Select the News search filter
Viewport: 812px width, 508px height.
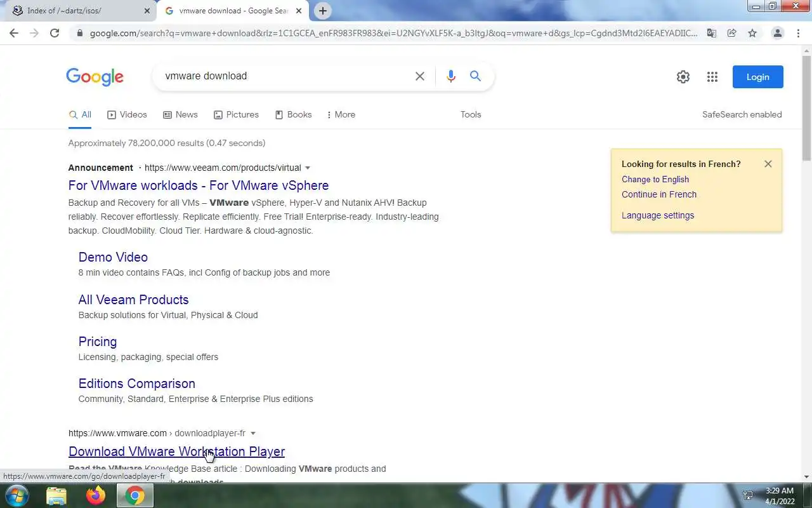point(180,115)
